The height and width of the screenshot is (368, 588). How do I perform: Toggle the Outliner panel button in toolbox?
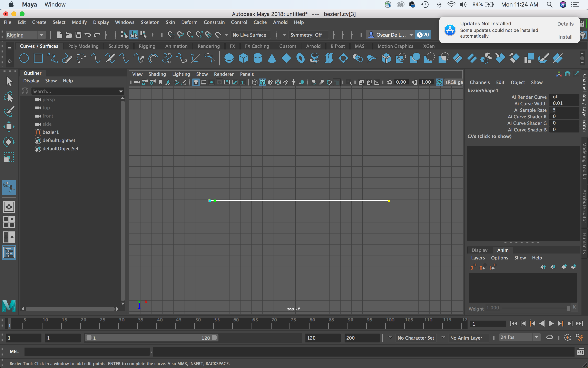[x=9, y=252]
